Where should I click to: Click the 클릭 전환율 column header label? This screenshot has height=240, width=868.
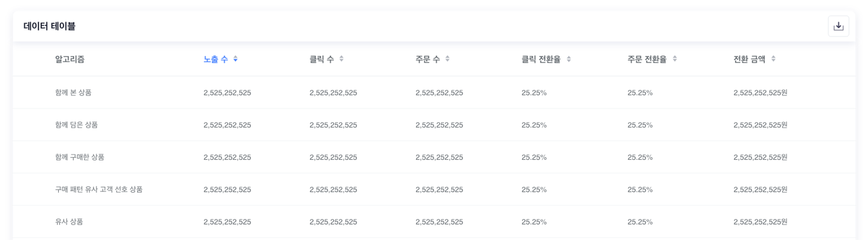click(x=541, y=59)
